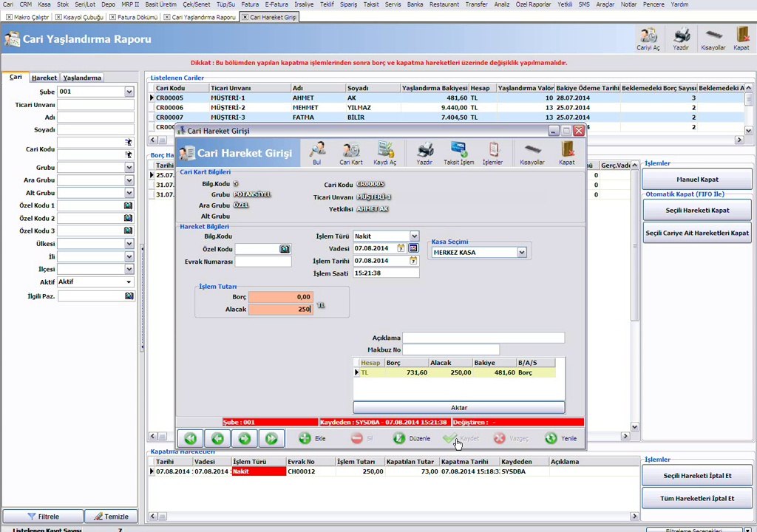
Task: Click the Bul search icon in dialog toolbar
Action: [x=317, y=152]
